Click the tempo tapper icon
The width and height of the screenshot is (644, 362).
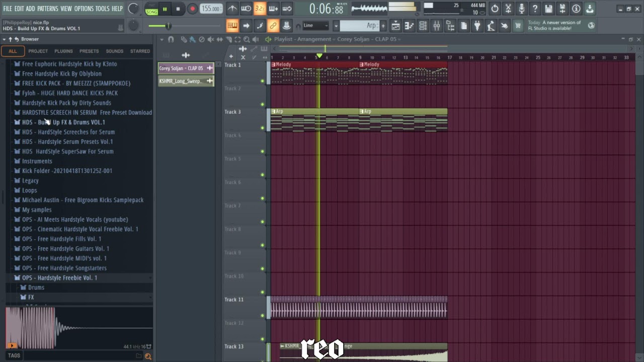pos(491,26)
